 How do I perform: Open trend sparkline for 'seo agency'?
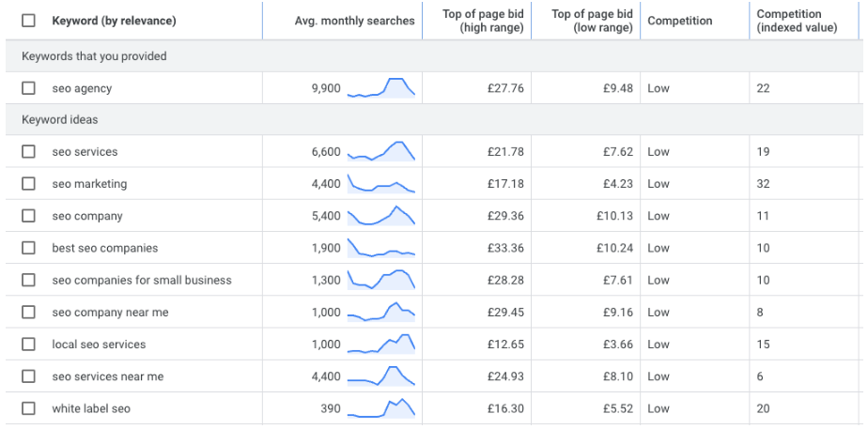pyautogui.click(x=380, y=88)
